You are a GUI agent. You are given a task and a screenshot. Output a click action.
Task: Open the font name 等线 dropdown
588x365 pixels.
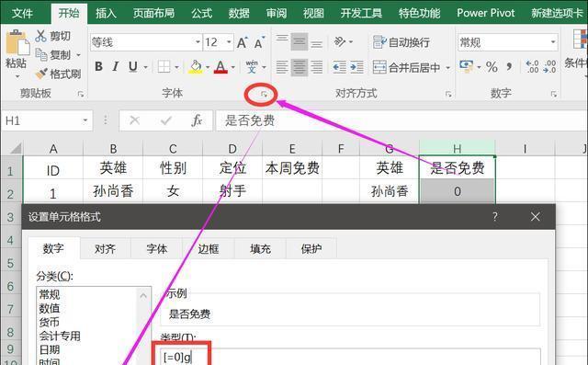click(198, 42)
